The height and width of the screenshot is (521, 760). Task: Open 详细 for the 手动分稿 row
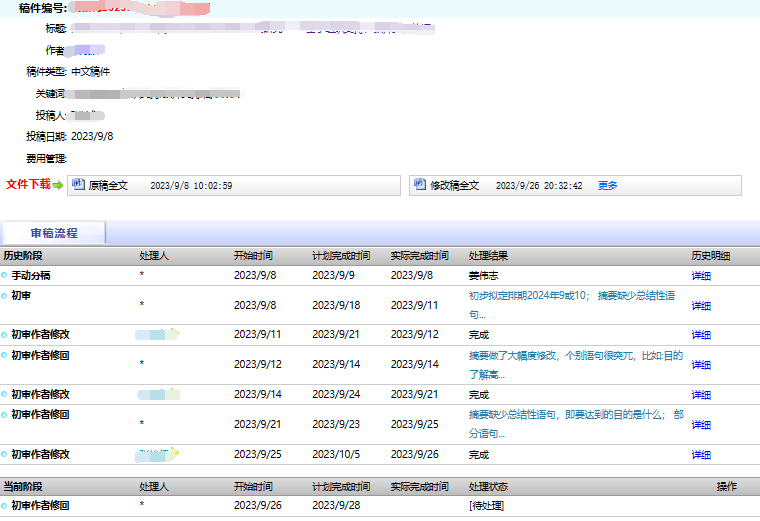click(x=701, y=275)
